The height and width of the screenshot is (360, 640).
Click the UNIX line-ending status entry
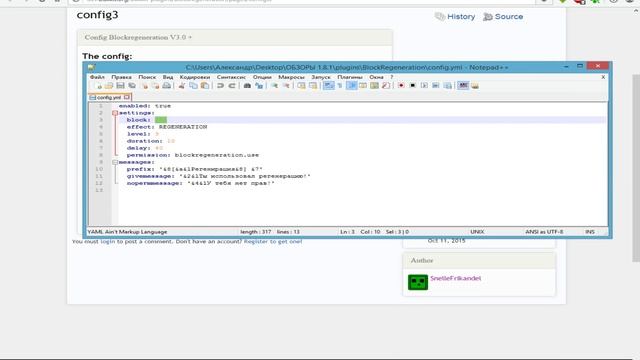(x=477, y=232)
